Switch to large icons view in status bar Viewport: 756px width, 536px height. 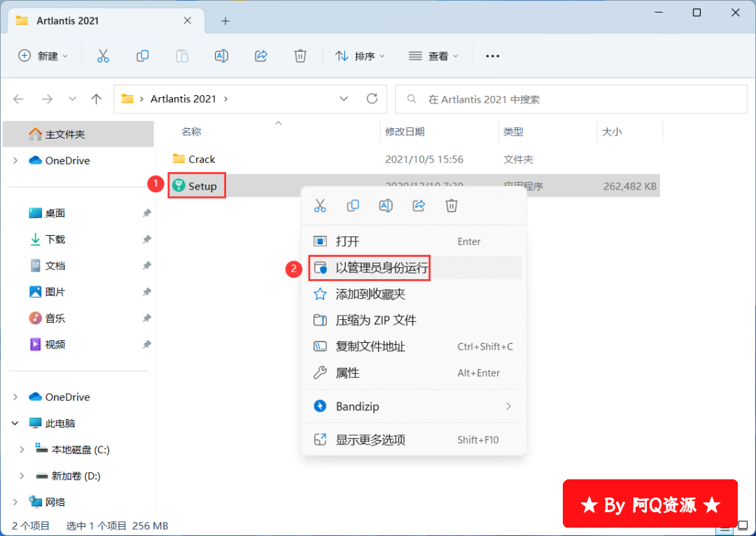743,526
